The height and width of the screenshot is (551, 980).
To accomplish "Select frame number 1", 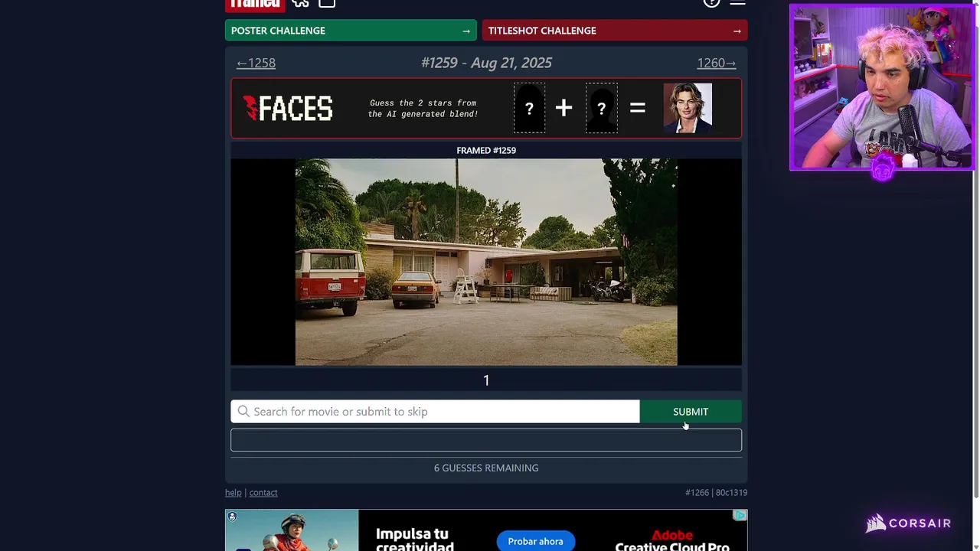I will (486, 380).
